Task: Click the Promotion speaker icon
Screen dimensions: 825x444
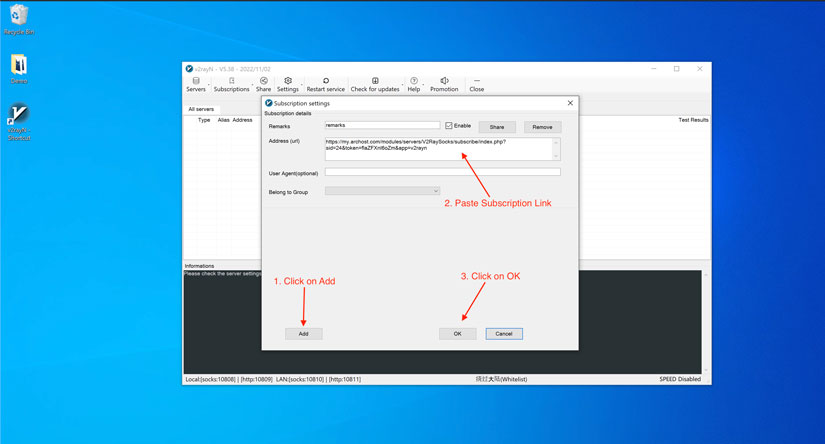Action: pyautogui.click(x=444, y=84)
